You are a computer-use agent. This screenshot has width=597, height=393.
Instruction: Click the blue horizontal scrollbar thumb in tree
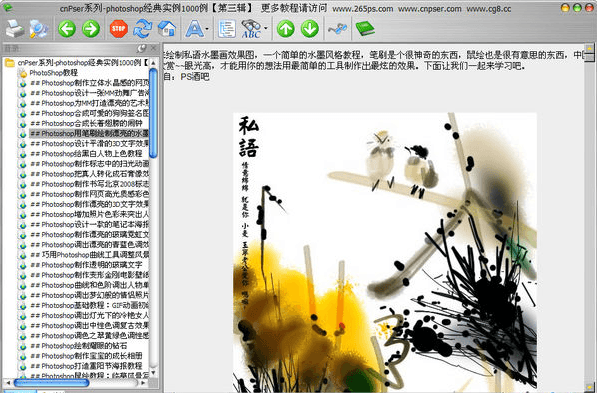(x=51, y=383)
